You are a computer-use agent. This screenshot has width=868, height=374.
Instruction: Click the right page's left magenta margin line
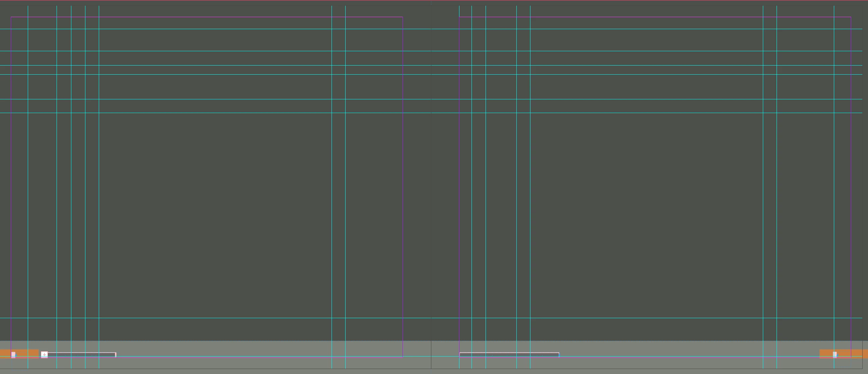pyautogui.click(x=459, y=202)
